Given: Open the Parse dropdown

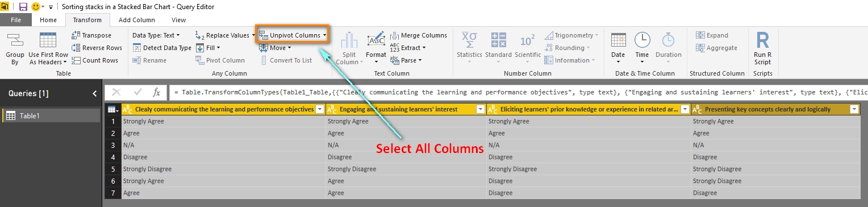Looking at the screenshot, I should pyautogui.click(x=406, y=60).
